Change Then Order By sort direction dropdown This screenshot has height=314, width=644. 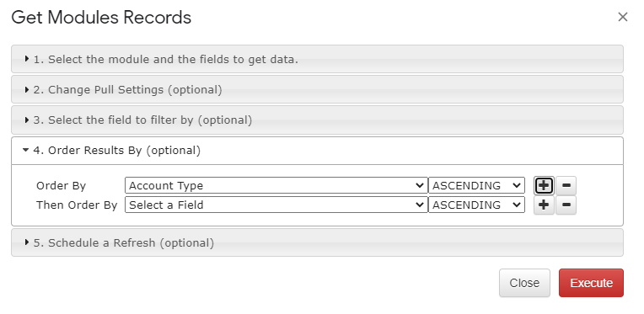click(x=476, y=205)
